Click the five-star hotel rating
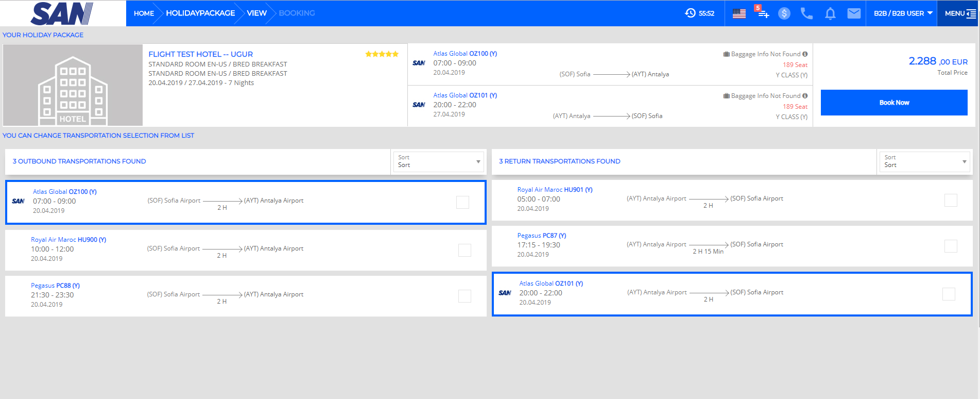Screen dimensions: 980x399 pos(382,54)
